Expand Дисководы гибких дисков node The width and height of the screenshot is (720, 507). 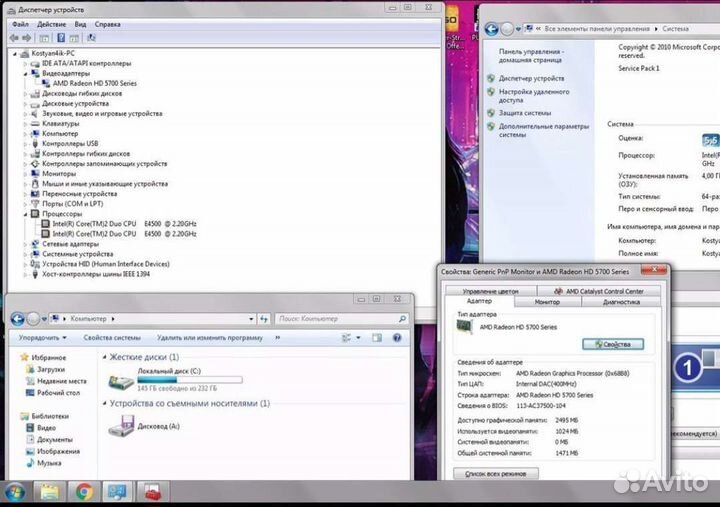point(25,94)
